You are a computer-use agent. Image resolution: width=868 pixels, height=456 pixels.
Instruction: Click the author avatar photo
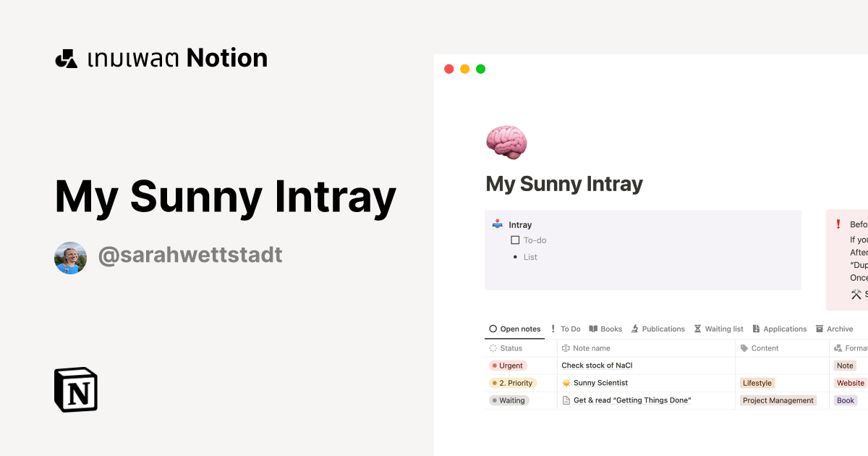(70, 257)
